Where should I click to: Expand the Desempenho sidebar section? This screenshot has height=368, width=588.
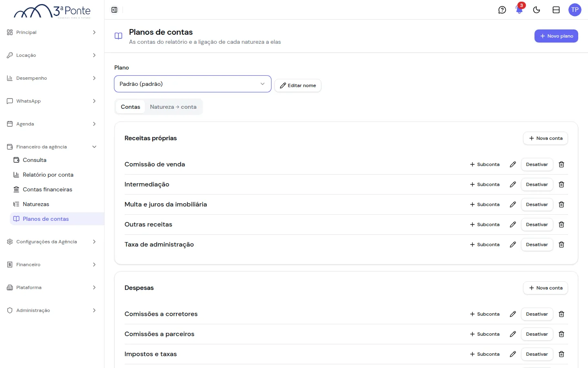[x=52, y=78]
